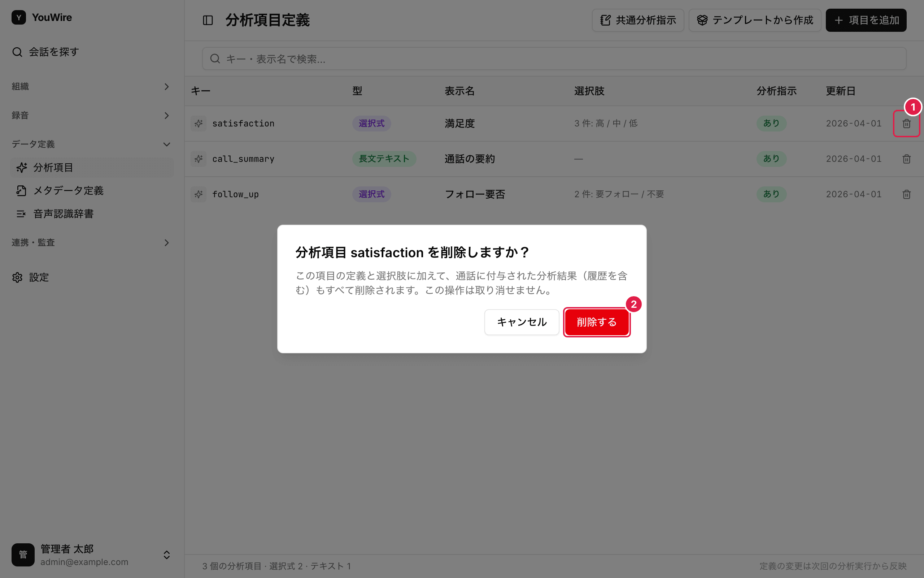
Task: Click the 管理者 太郎 user name
Action: [x=67, y=549]
